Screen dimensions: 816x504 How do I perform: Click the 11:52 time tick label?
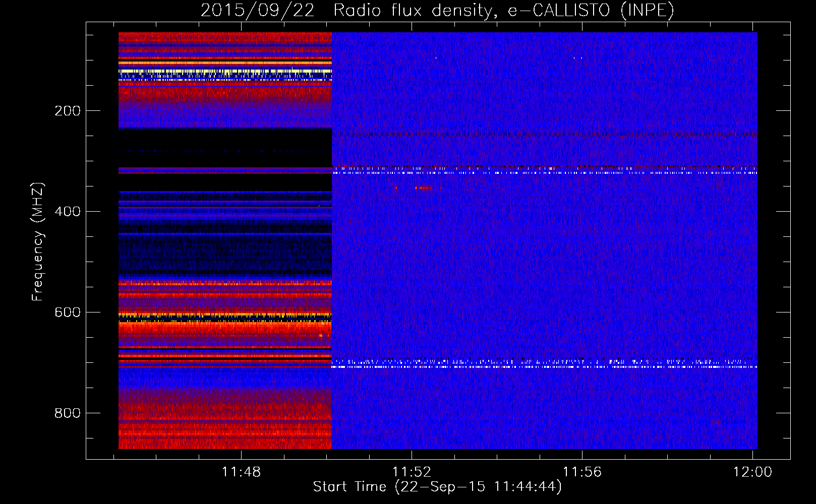(x=412, y=472)
